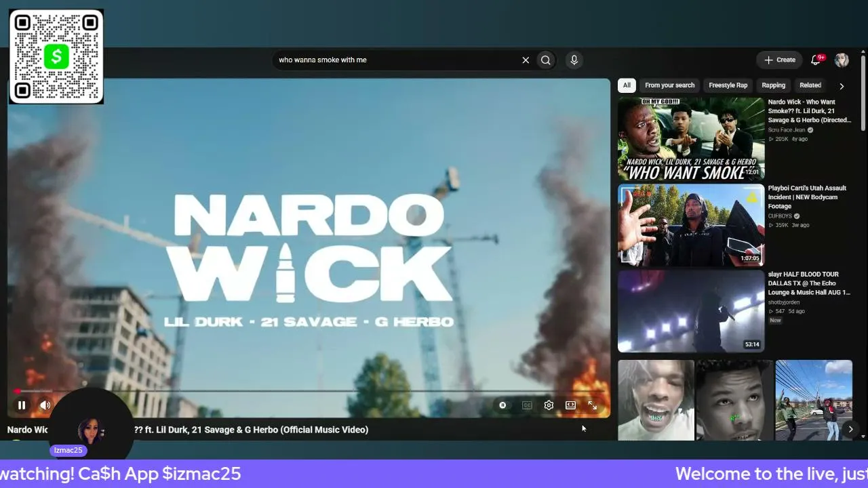This screenshot has height=488, width=868.
Task: Click the '205K 4y ago' view count text
Action: [x=788, y=139]
